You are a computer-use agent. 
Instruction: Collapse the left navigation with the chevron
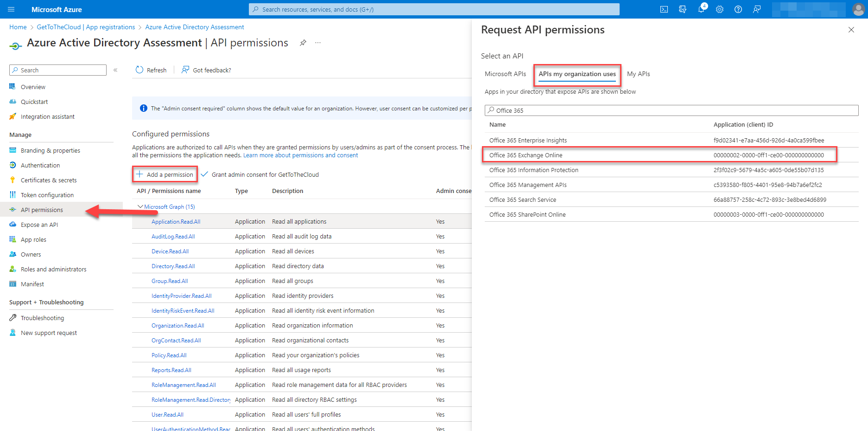[115, 70]
